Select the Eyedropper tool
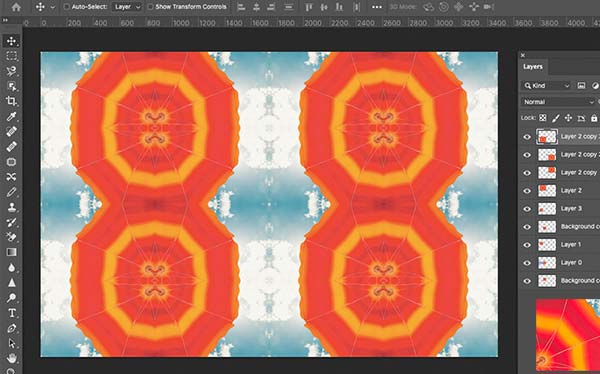This screenshot has height=374, width=600. [x=11, y=116]
